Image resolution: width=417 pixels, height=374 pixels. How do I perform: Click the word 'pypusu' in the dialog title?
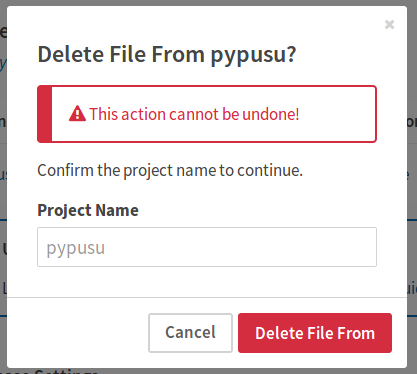(x=253, y=55)
